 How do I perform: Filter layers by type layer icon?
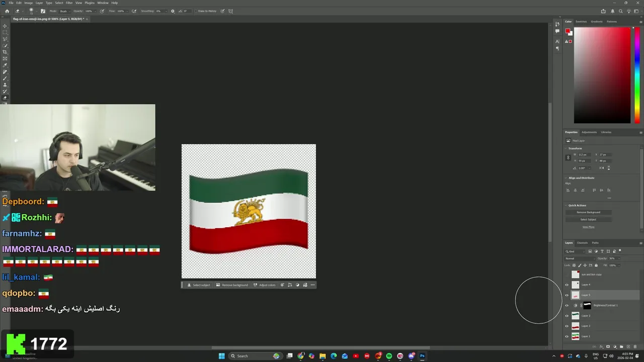click(x=602, y=251)
